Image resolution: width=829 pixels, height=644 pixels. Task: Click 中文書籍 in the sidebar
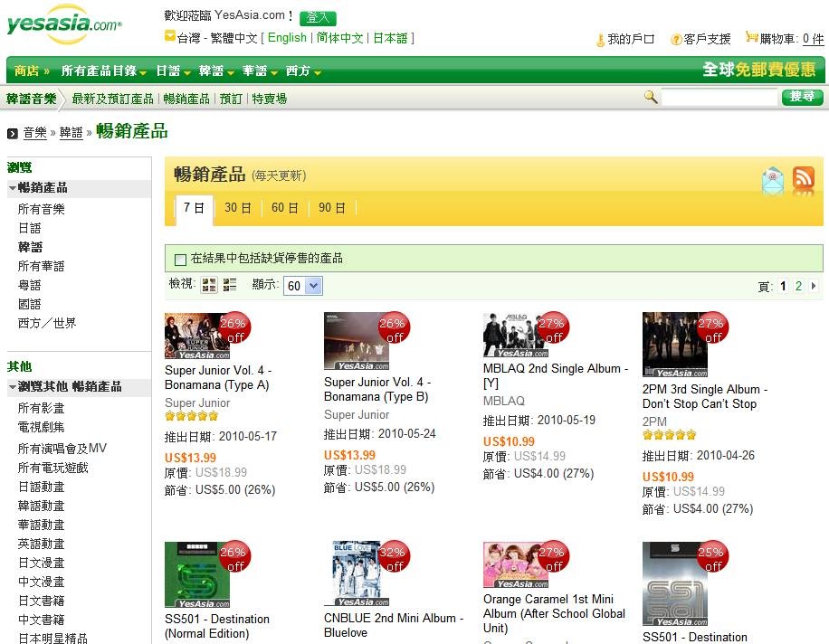42,620
